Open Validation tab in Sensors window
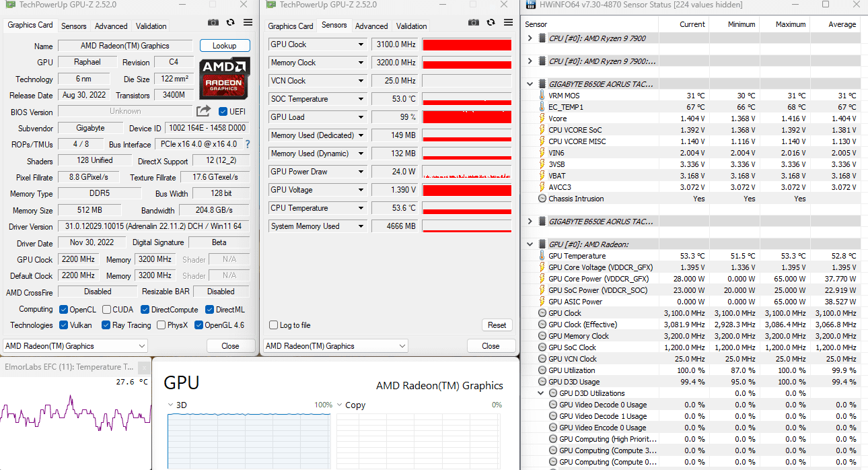 (x=411, y=26)
